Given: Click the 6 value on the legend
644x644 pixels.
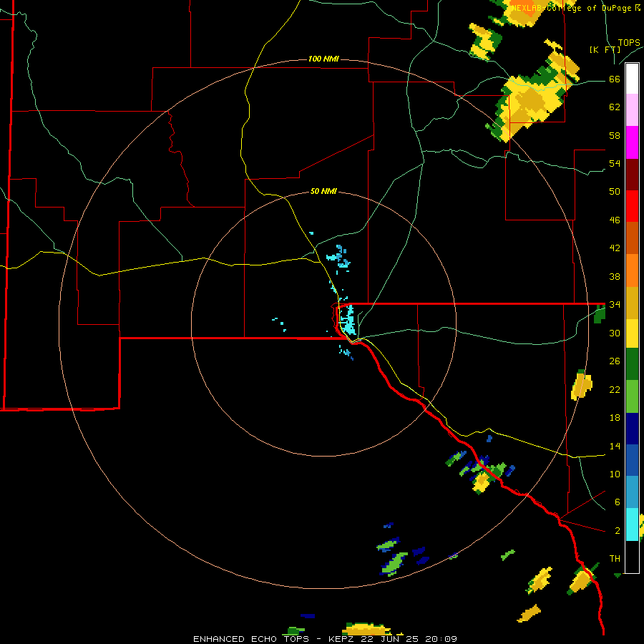Looking at the screenshot, I should click(x=618, y=502).
